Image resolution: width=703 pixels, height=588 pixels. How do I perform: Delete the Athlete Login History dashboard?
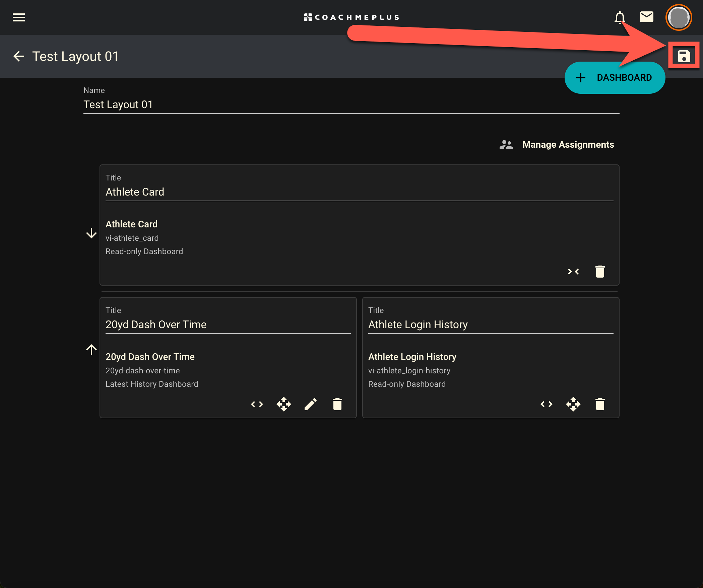600,404
